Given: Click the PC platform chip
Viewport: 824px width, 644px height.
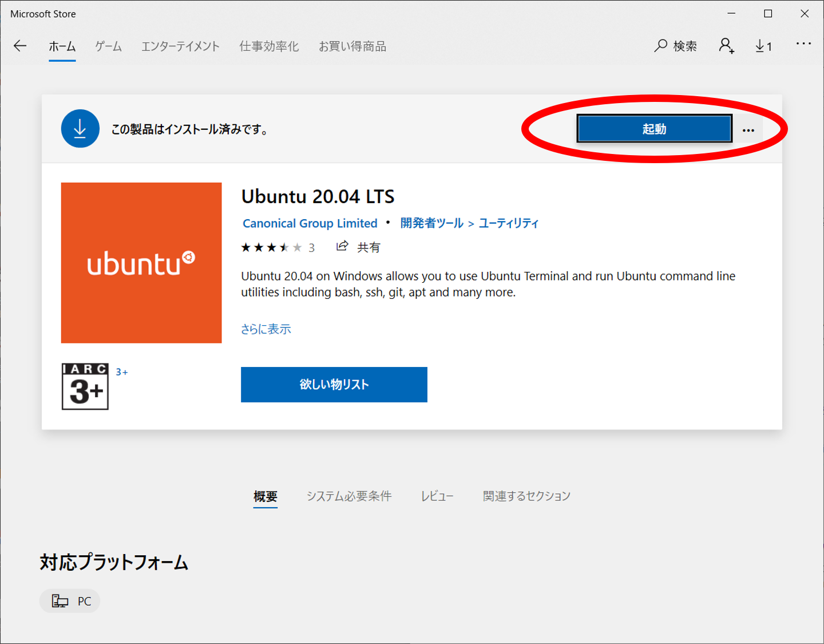Looking at the screenshot, I should coord(70,601).
